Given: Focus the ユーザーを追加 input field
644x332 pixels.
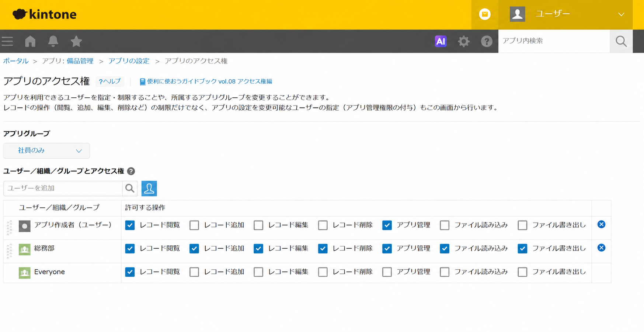Looking at the screenshot, I should (63, 189).
